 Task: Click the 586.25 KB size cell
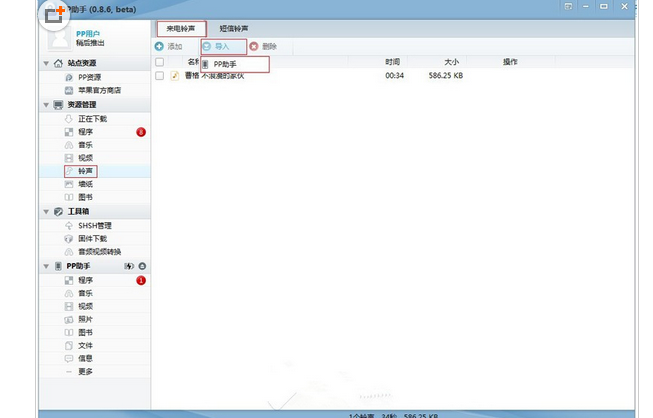(446, 76)
